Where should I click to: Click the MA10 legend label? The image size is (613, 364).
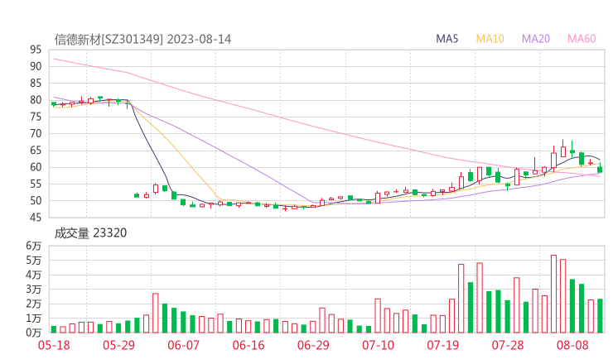pos(490,39)
